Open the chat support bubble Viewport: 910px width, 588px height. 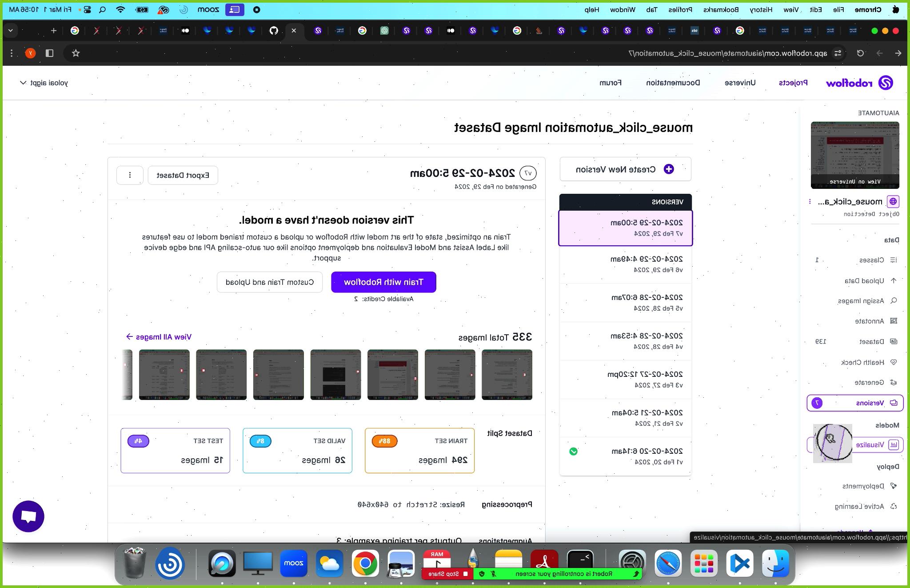[x=28, y=516]
